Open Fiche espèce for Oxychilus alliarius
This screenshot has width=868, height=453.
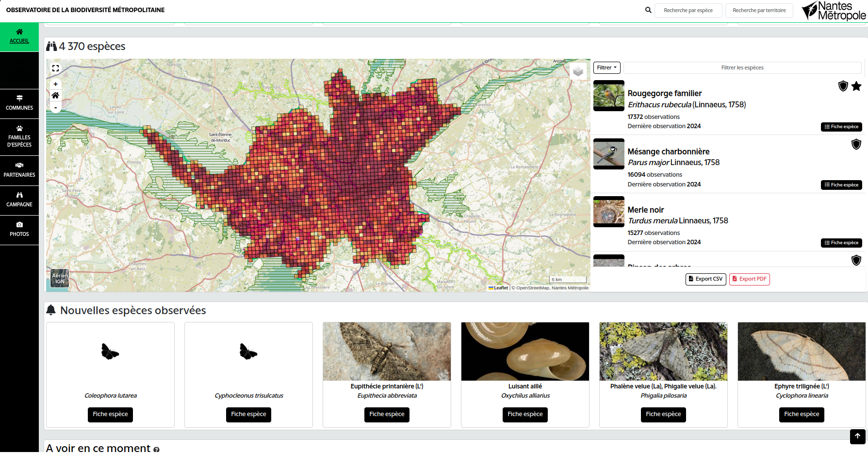click(x=525, y=415)
